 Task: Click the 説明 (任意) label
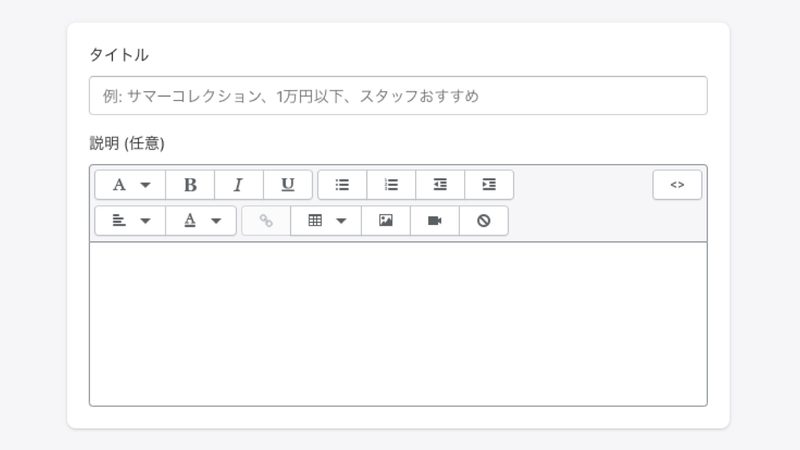pos(127,143)
